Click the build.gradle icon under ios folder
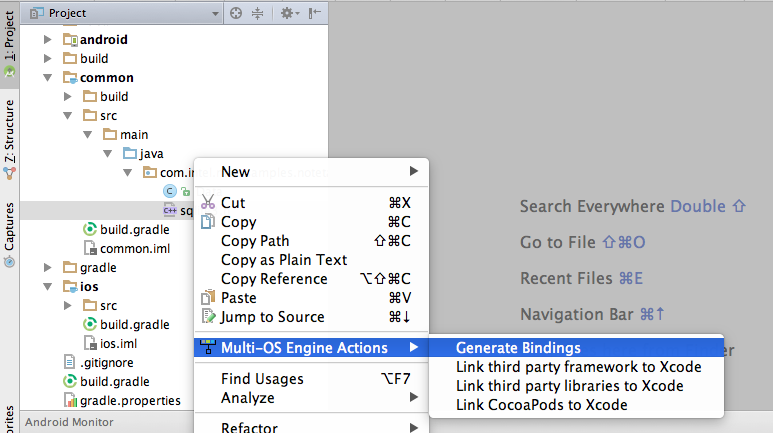This screenshot has height=433, width=773. [90, 324]
